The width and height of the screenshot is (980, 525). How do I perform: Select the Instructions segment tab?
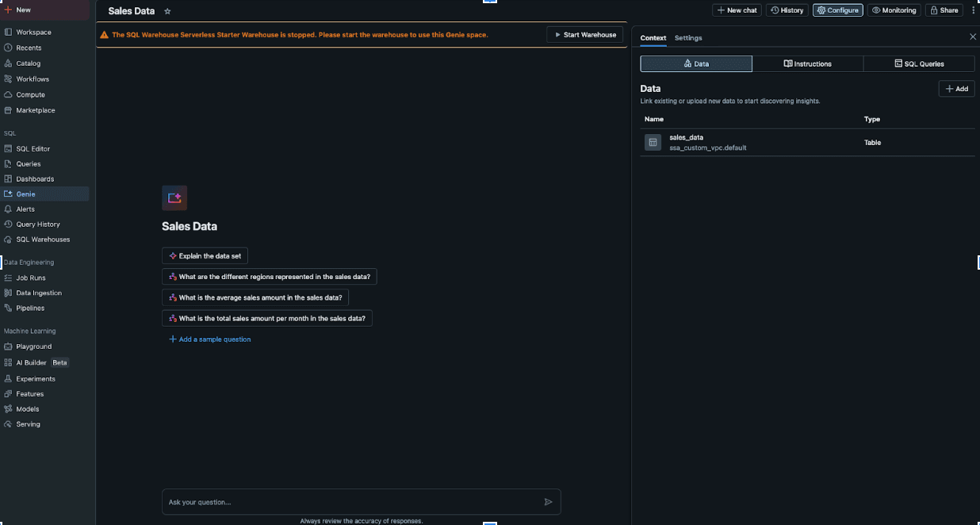[807, 63]
